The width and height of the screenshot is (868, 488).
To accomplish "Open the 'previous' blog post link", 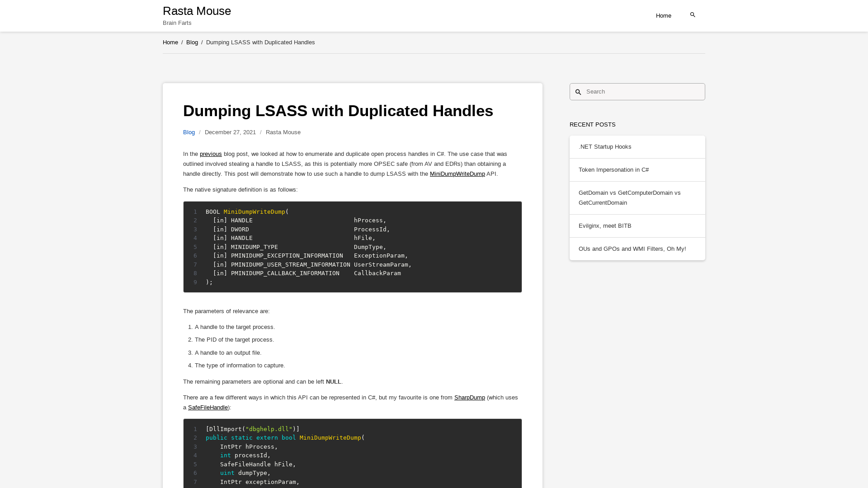I will tap(211, 154).
